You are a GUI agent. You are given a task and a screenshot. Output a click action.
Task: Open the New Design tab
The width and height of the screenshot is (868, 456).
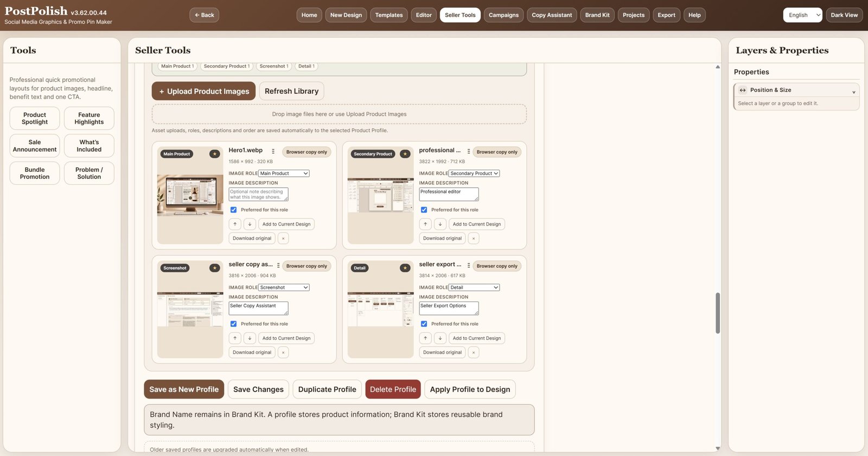tap(346, 15)
